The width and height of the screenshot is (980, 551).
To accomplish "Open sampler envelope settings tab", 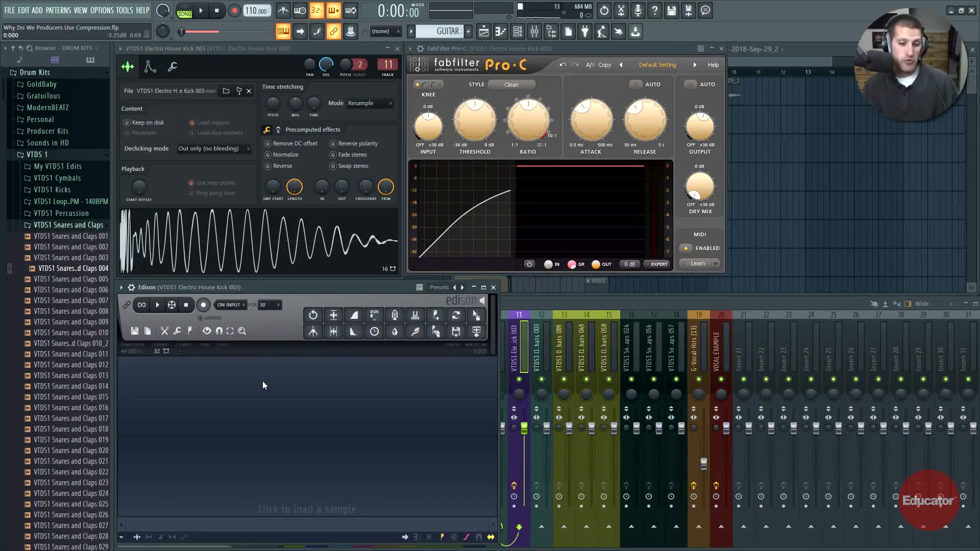I will pyautogui.click(x=150, y=66).
